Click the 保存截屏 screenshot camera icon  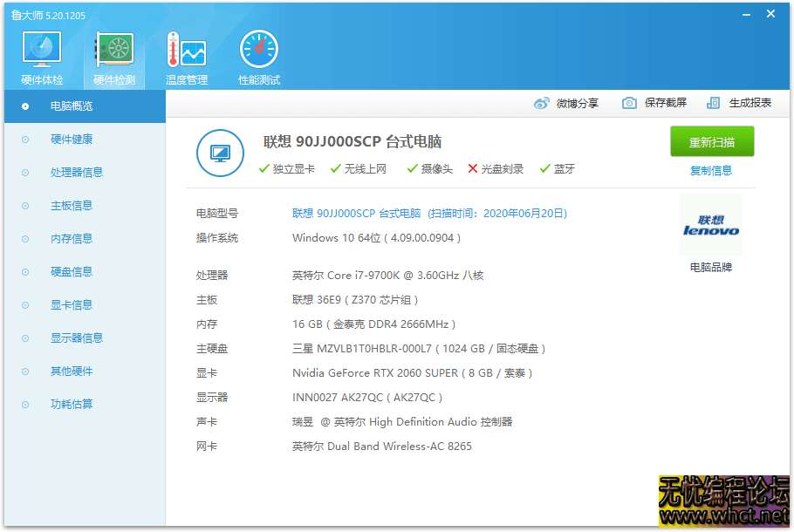(630, 102)
